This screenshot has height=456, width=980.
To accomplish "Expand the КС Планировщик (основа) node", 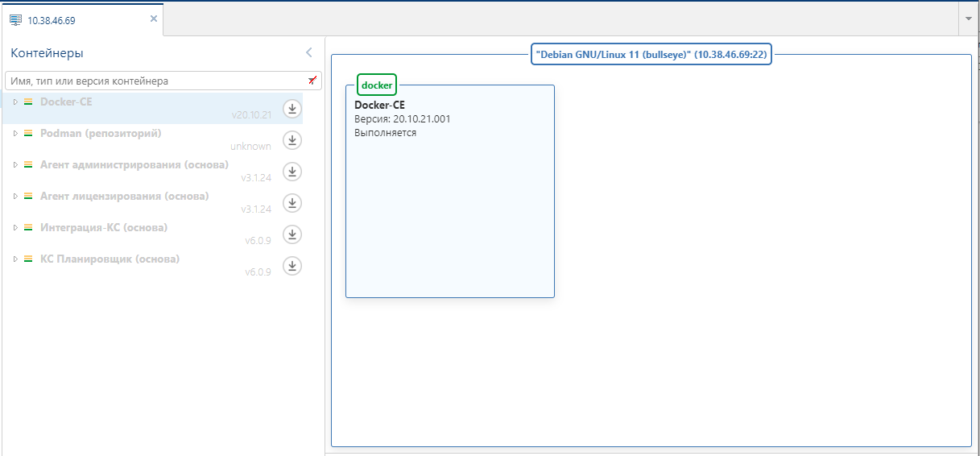I will (x=15, y=259).
